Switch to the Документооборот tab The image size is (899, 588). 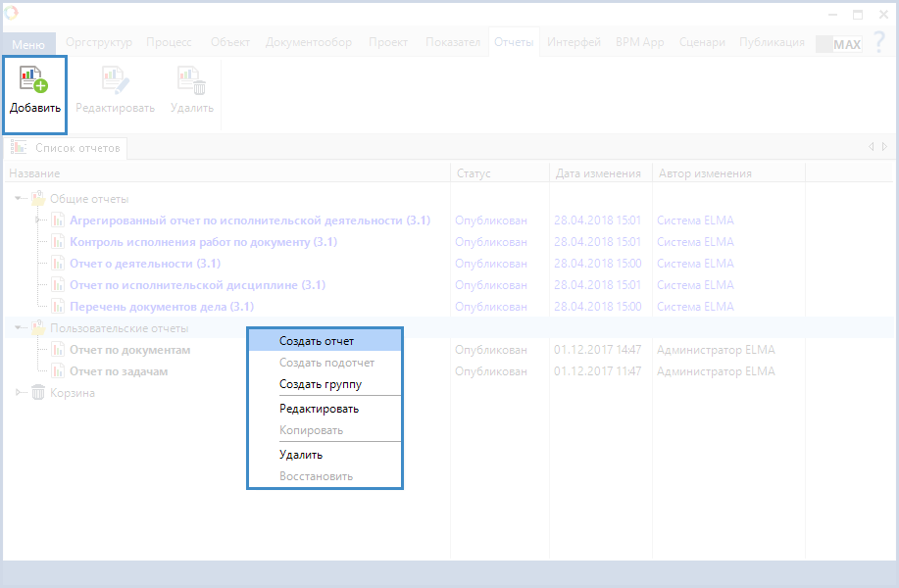(x=308, y=43)
